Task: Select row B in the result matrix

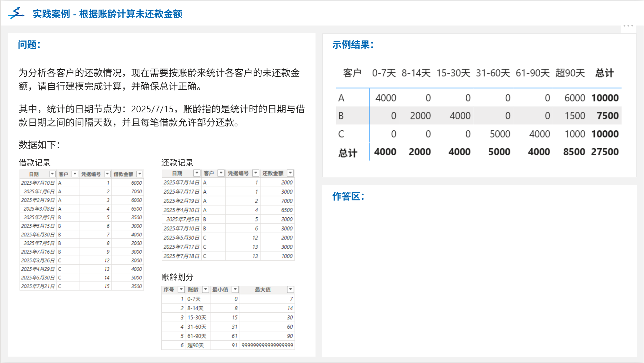Action: [x=341, y=116]
